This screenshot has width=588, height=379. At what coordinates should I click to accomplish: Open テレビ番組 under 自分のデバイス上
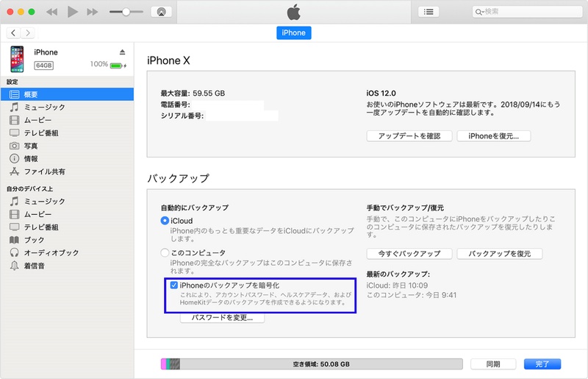coord(67,227)
